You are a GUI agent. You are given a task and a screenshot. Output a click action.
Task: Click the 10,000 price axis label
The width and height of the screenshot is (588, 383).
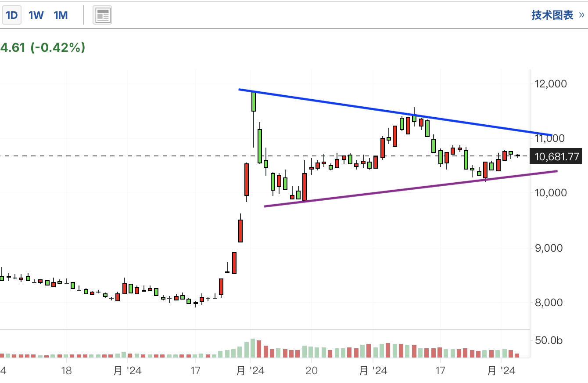(551, 193)
